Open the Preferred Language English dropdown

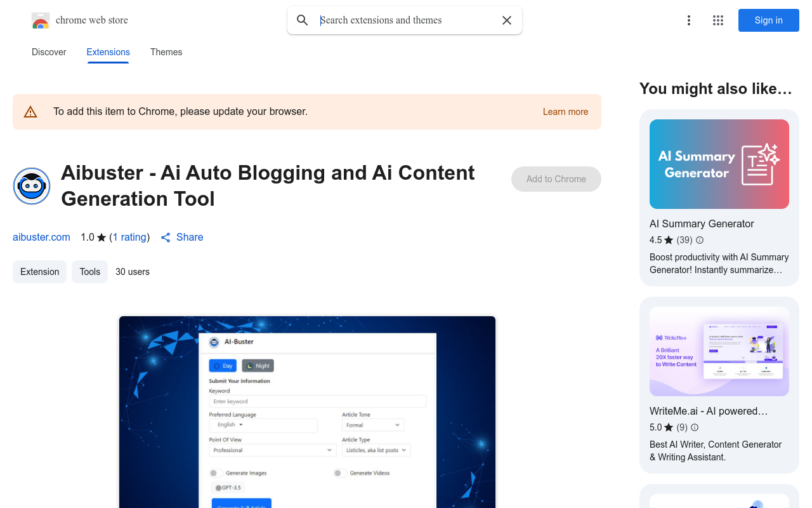pos(263,425)
